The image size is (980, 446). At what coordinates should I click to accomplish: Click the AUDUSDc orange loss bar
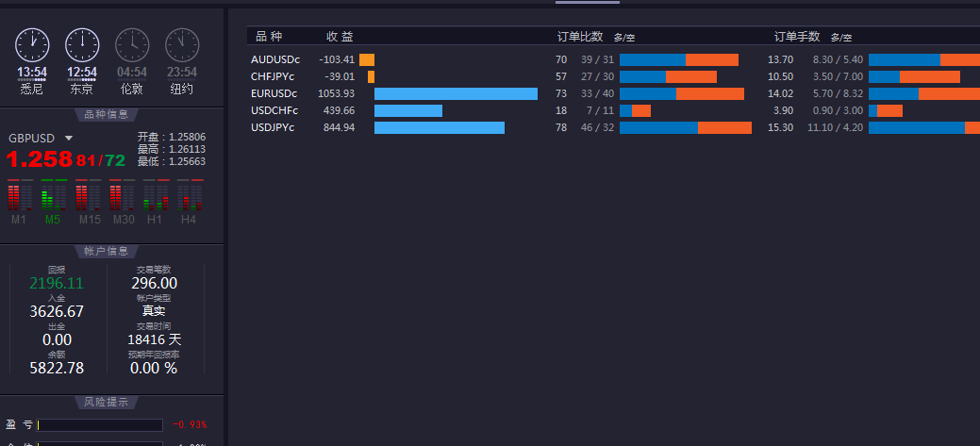(367, 60)
